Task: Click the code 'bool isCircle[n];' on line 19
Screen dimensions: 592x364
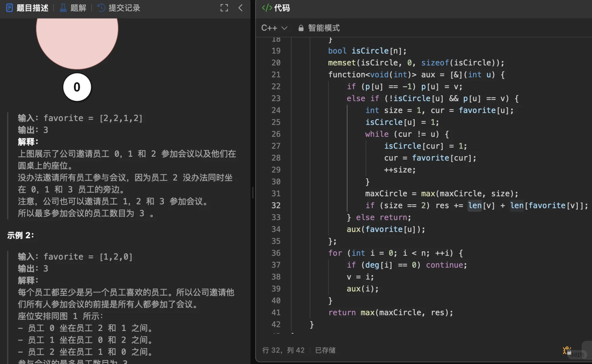Action: (x=367, y=51)
